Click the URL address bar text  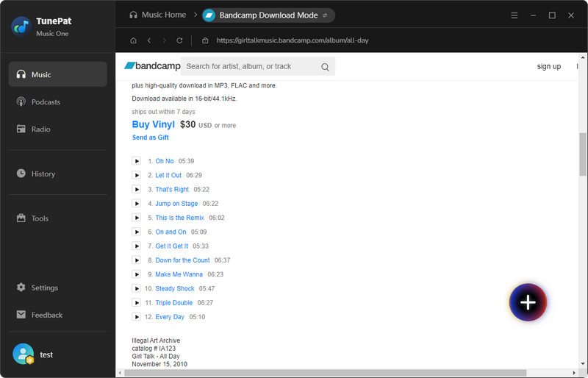(x=293, y=40)
